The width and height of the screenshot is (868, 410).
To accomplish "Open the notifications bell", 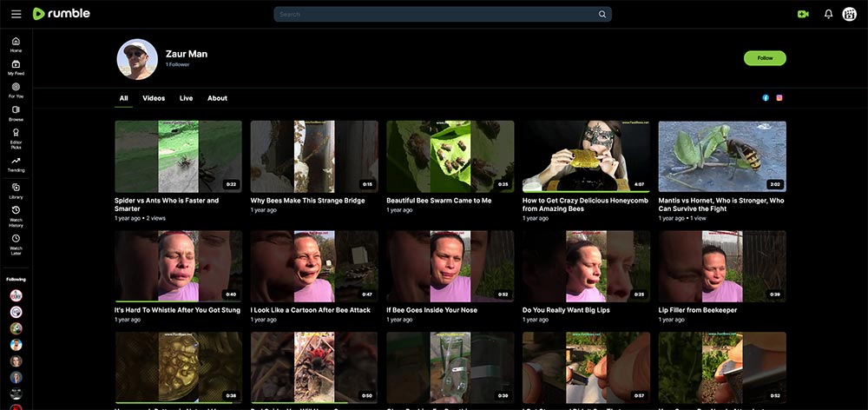I will point(828,15).
